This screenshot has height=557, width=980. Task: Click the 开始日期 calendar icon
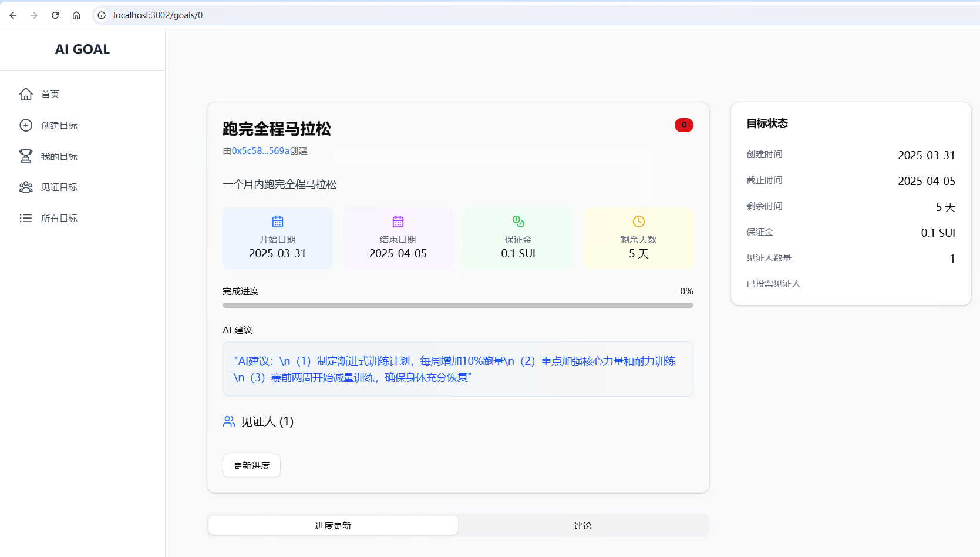277,222
